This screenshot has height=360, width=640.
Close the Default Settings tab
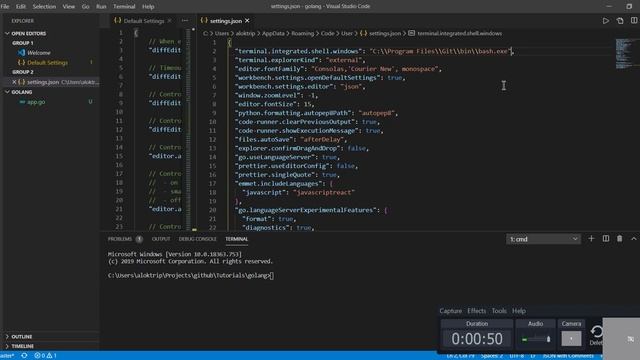pos(169,21)
